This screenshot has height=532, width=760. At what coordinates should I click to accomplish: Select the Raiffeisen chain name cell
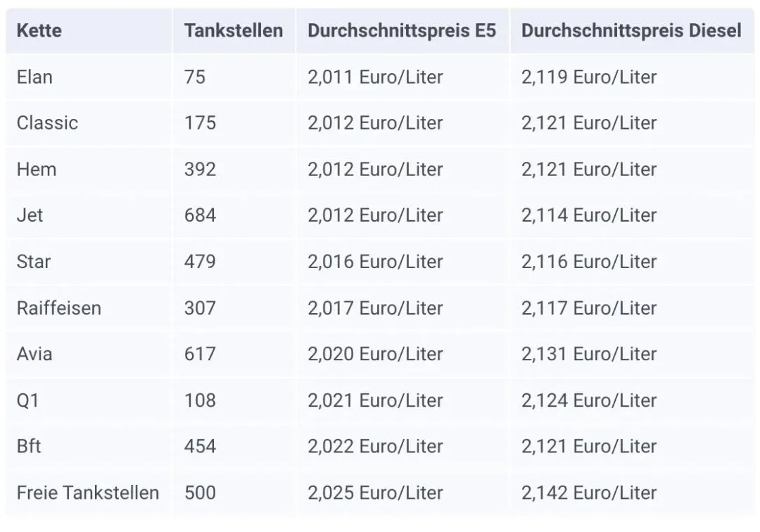[59, 308]
